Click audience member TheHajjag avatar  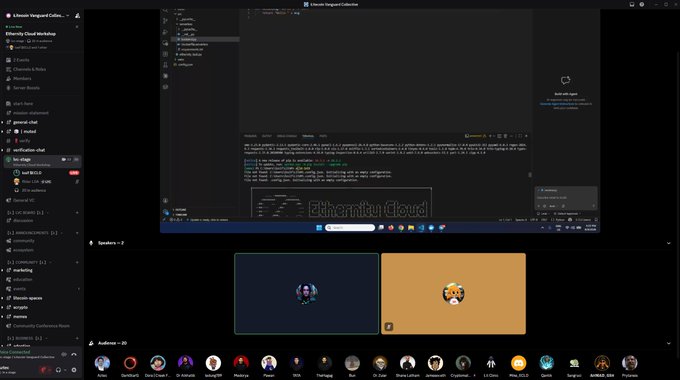pyautogui.click(x=324, y=363)
